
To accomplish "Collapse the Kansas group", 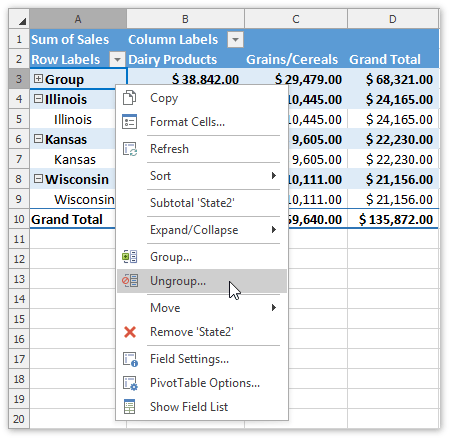I will [x=38, y=138].
